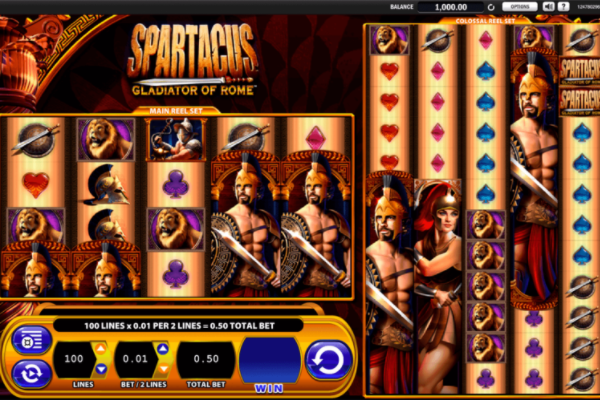
Task: Mute the game sound speaker icon
Action: (548, 7)
